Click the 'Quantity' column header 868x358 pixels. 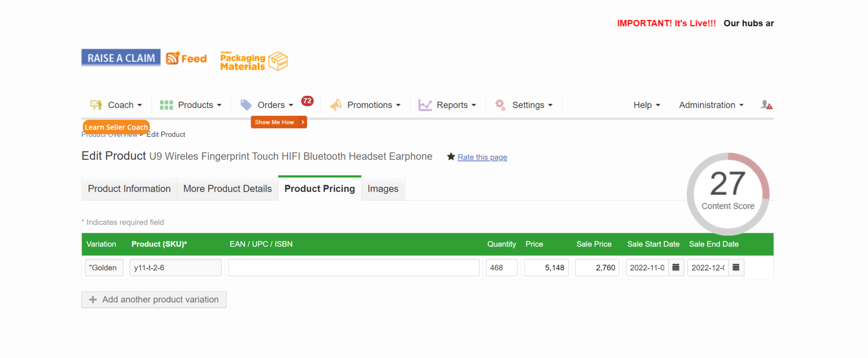click(x=501, y=244)
